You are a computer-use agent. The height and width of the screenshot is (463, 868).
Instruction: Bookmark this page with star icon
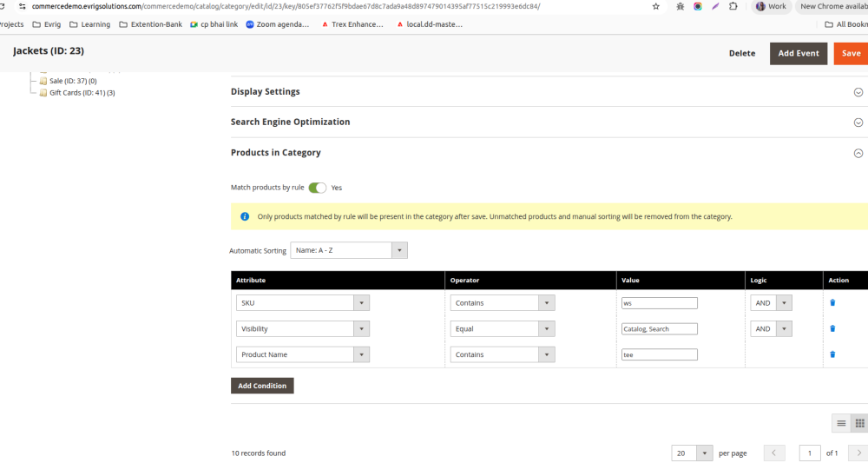[655, 6]
